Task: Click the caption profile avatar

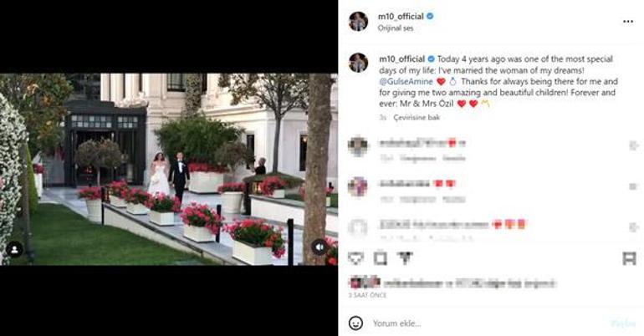Action: [x=358, y=63]
